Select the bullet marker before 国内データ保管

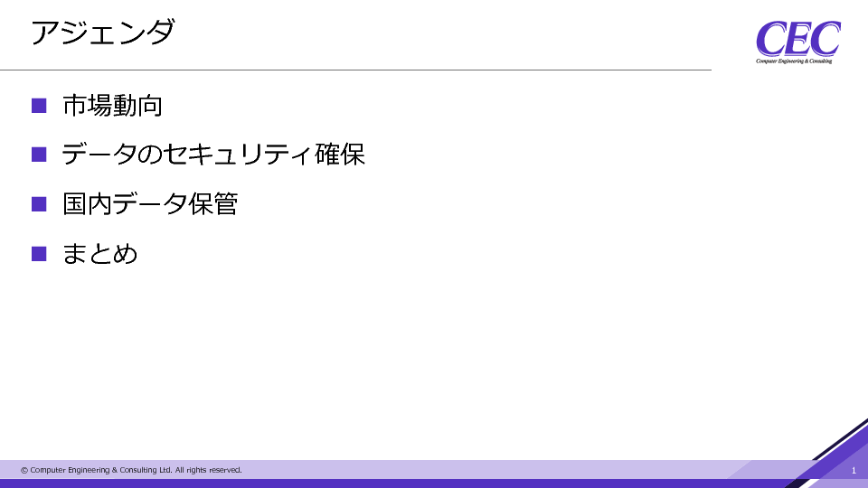39,204
